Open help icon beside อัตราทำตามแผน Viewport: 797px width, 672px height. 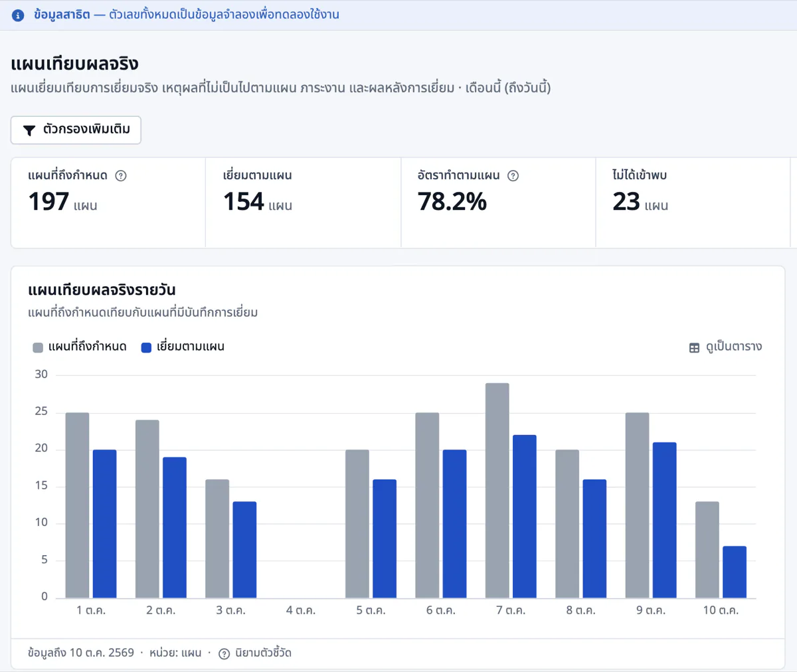click(x=513, y=176)
